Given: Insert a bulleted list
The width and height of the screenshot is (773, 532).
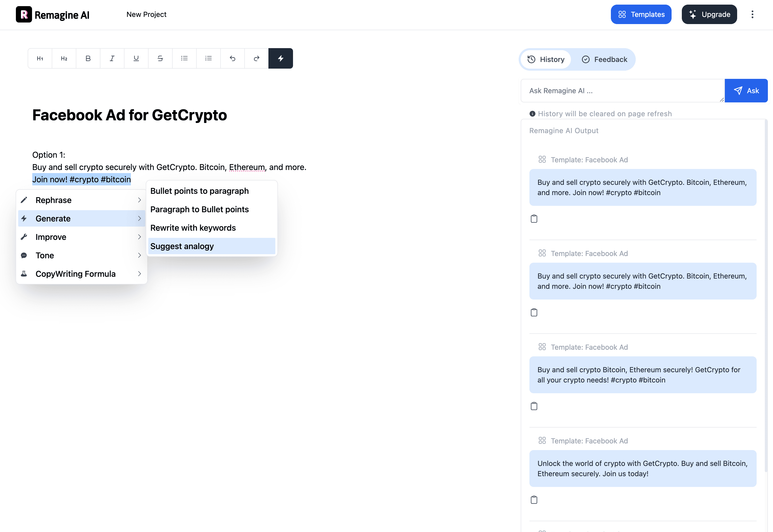Looking at the screenshot, I should (x=184, y=58).
